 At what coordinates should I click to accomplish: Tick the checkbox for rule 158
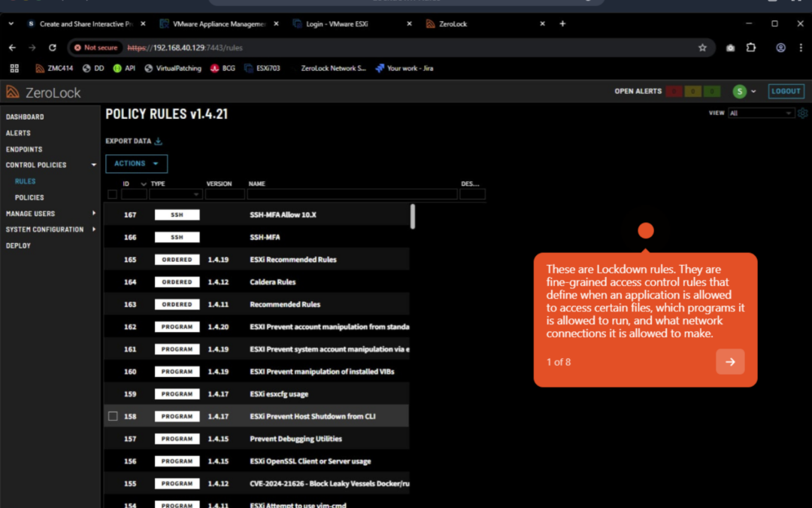point(113,416)
